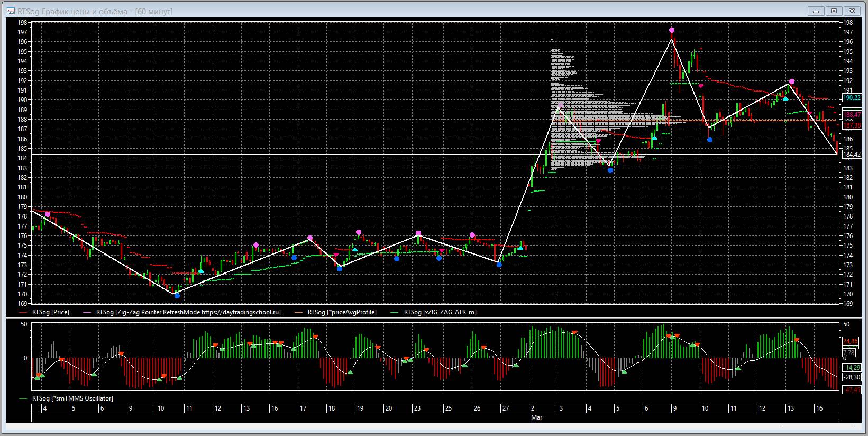The image size is (868, 436).
Task: Restore down the RTSog chart window
Action: click(835, 11)
